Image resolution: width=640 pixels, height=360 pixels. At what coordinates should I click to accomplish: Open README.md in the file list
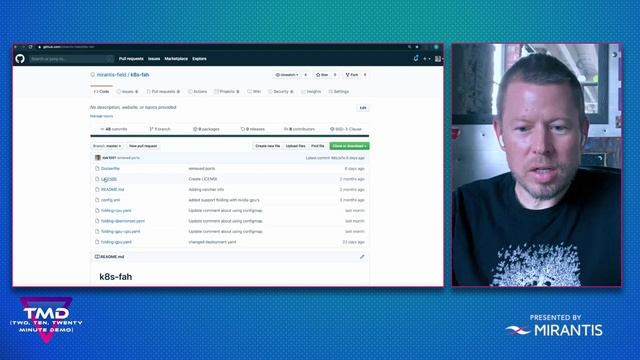113,189
